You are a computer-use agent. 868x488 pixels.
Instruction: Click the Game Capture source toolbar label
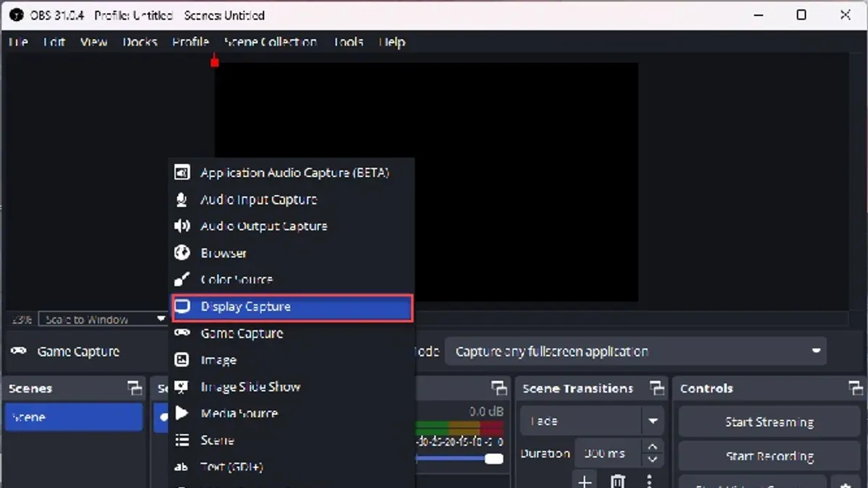click(78, 351)
